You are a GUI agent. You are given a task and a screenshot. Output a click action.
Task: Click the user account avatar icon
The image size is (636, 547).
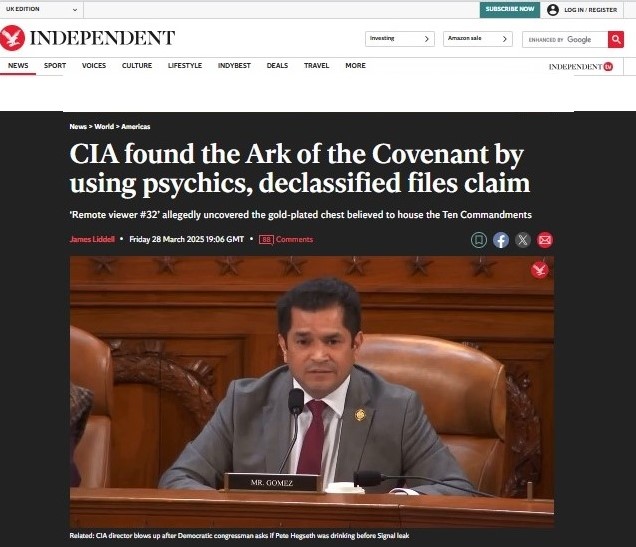[552, 10]
